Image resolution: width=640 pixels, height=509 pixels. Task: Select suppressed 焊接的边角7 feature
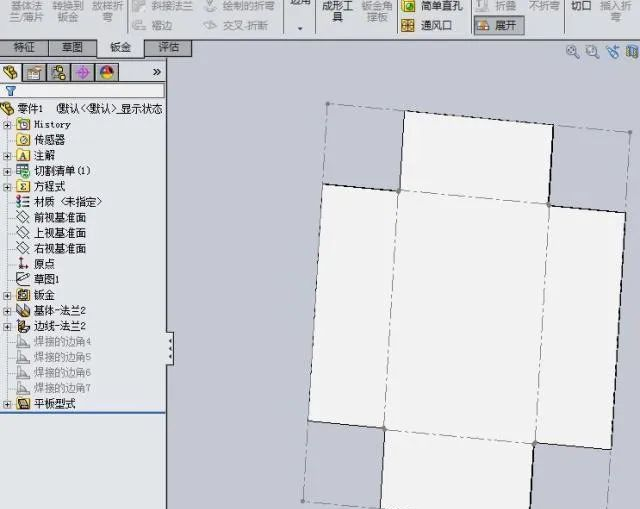point(62,388)
